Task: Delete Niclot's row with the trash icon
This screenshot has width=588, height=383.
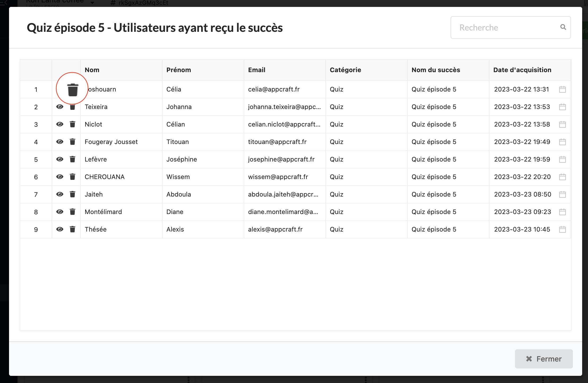Action: [x=72, y=124]
